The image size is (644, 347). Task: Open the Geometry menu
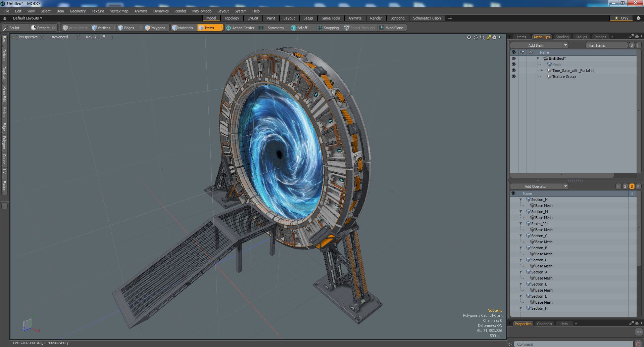coord(78,11)
